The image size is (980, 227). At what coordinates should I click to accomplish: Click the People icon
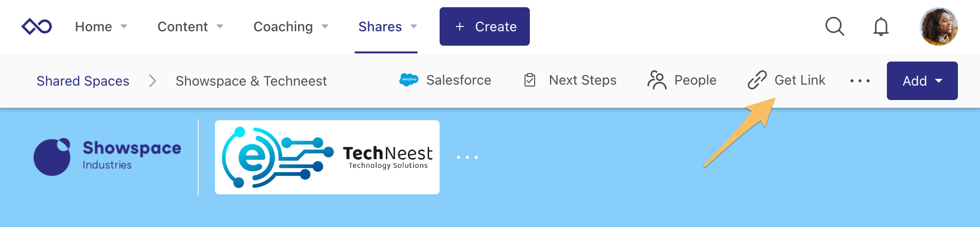click(657, 80)
